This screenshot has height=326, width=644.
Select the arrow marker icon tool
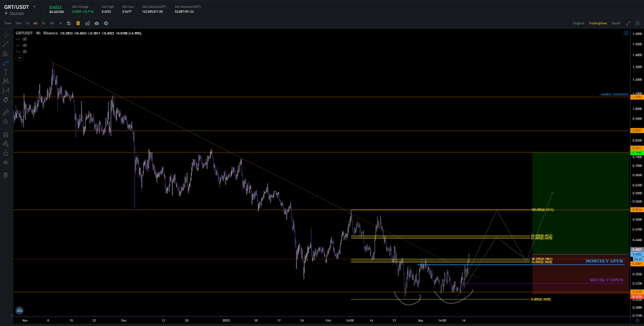pos(6,99)
